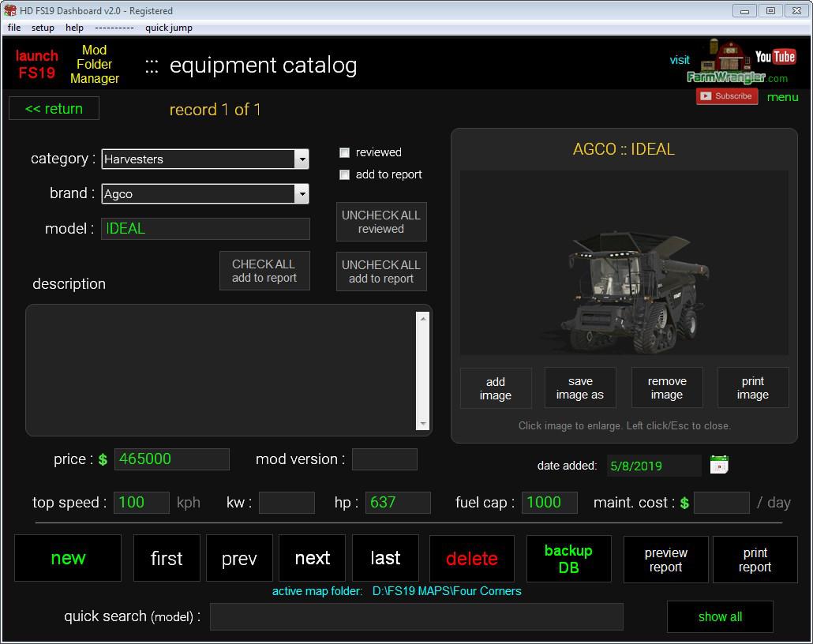
Task: Open the green menu link
Action: click(782, 97)
